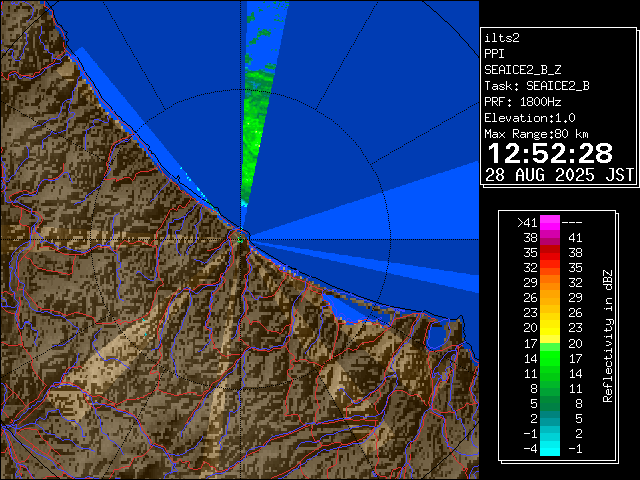This screenshot has width=640, height=480.
Task: Select the Task: SEAICE2_B text line
Action: [536, 85]
